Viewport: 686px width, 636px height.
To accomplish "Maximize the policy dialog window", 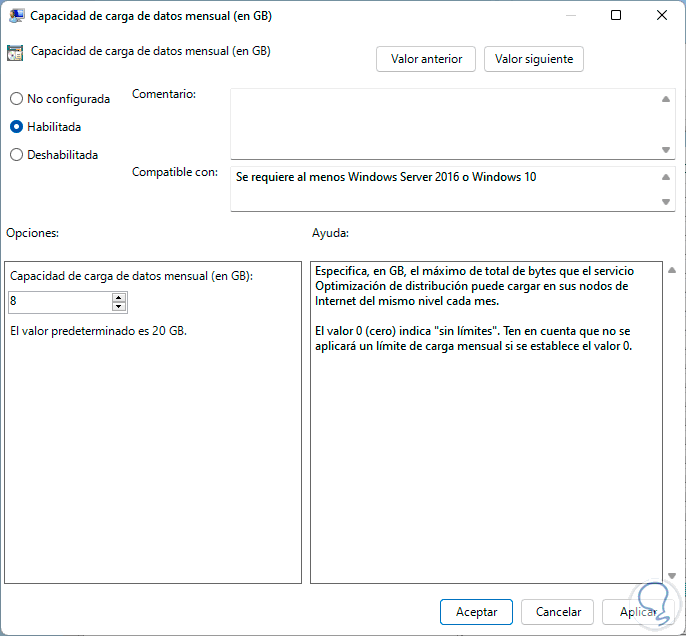I will pyautogui.click(x=616, y=15).
